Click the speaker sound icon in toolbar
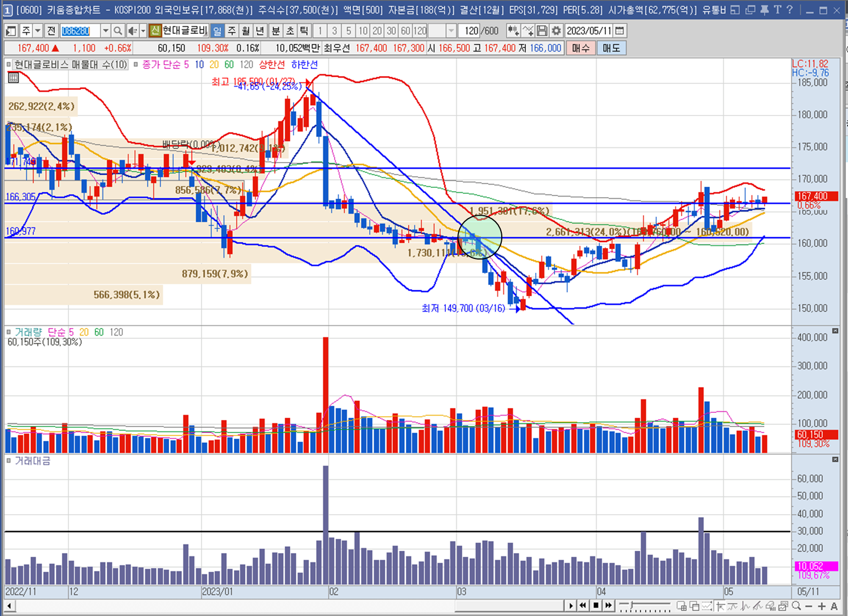The width and height of the screenshot is (848, 616). (x=132, y=31)
